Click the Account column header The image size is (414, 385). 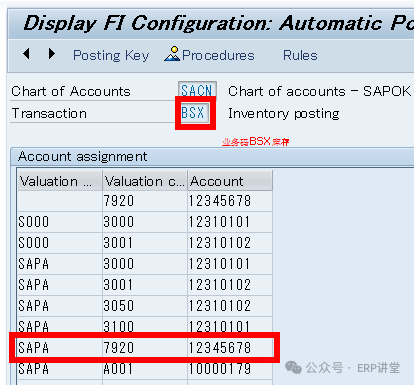click(x=230, y=181)
